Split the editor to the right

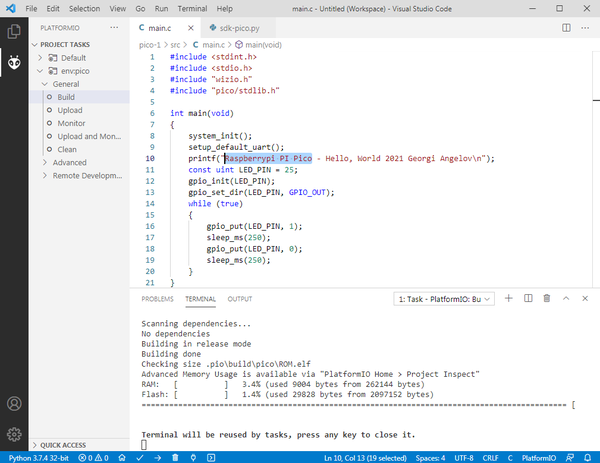tap(566, 28)
